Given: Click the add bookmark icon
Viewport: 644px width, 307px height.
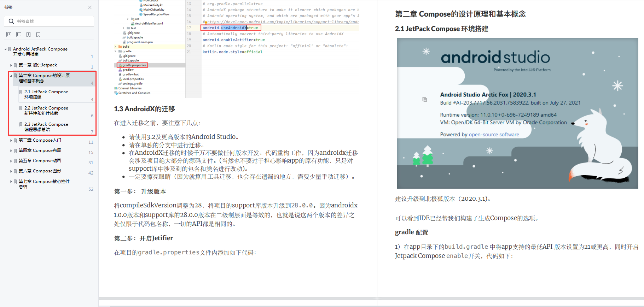Looking at the screenshot, I should (x=28, y=35).
